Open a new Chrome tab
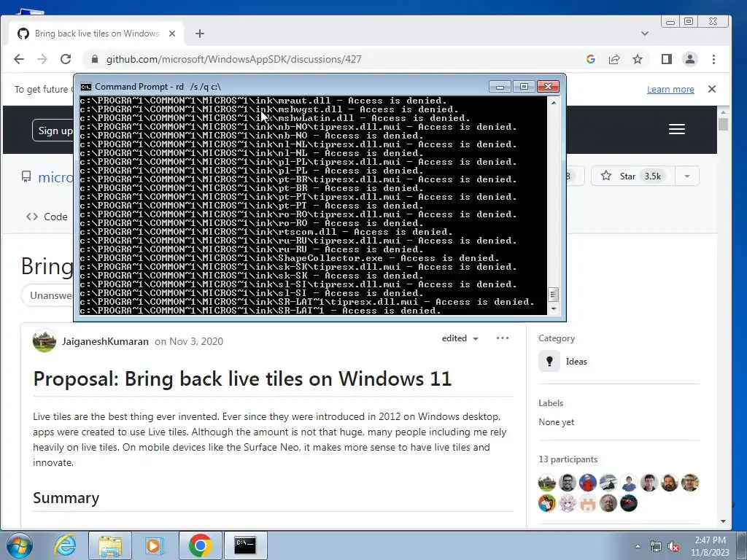Viewport: 747px width, 560px height. [200, 34]
